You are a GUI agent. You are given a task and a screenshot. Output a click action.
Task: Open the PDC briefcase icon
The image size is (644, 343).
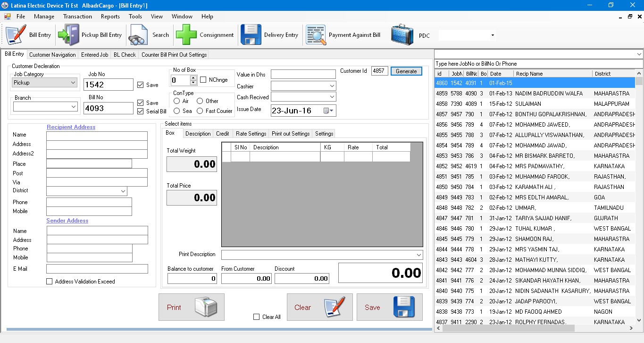coord(402,35)
